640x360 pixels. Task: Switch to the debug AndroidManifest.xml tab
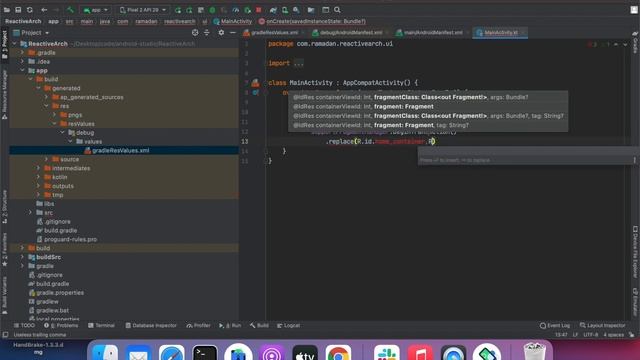click(x=349, y=33)
